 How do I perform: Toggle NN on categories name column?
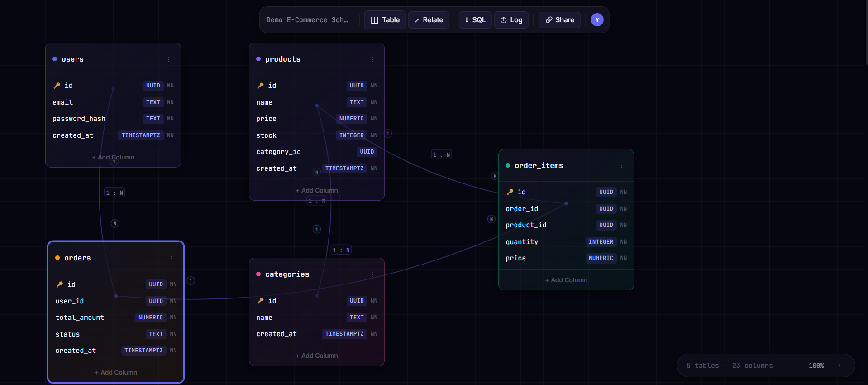coord(374,318)
